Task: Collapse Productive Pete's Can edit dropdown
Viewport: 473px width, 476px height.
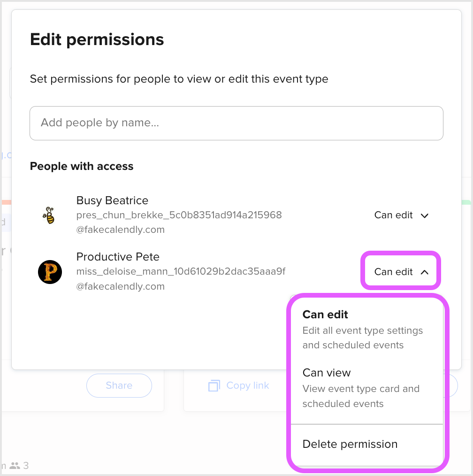Action: pyautogui.click(x=400, y=272)
